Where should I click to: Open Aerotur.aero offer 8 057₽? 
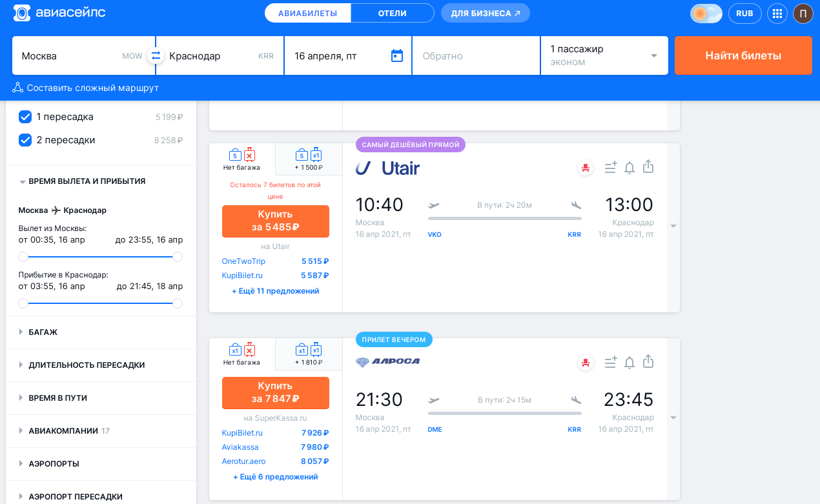pyautogui.click(x=276, y=461)
